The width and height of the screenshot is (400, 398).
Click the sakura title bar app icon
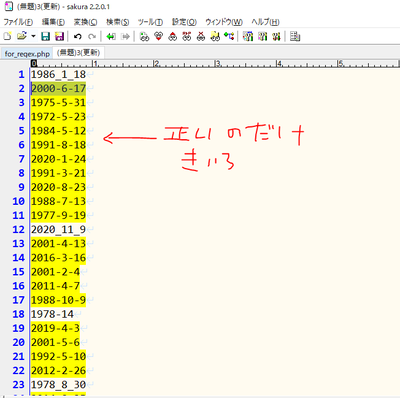coord(8,7)
